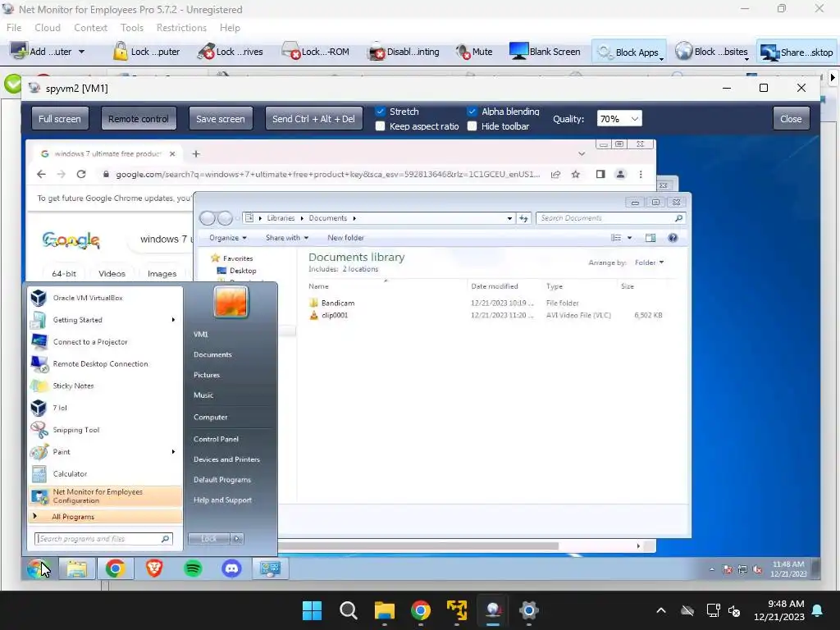
Task: Open host taskbar Chrome icon
Action: (x=421, y=610)
